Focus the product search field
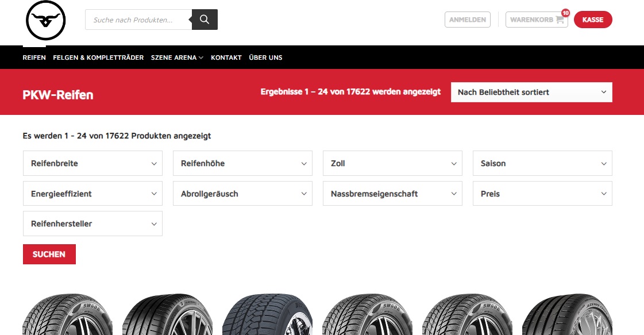Viewport: 644px width, 335px height. (x=138, y=20)
